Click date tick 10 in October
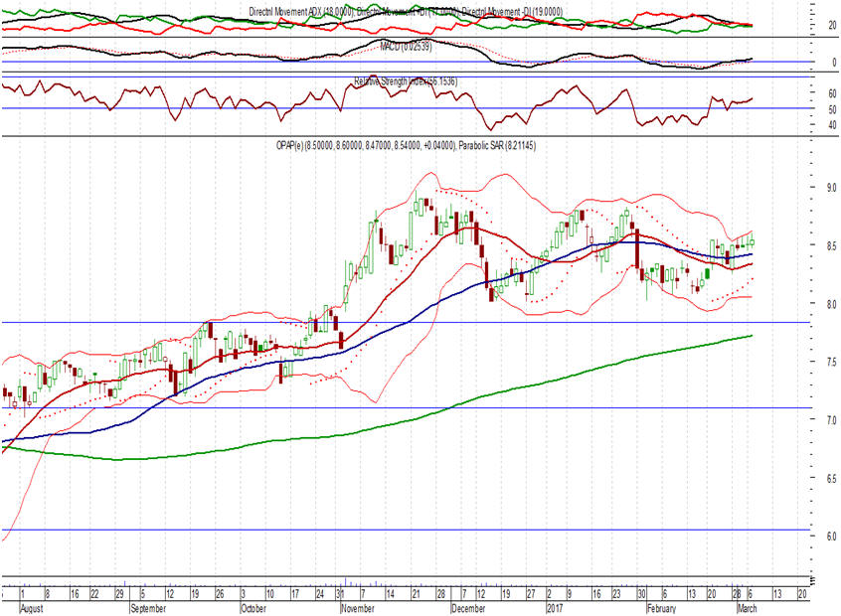The height and width of the screenshot is (616, 841). [269, 594]
